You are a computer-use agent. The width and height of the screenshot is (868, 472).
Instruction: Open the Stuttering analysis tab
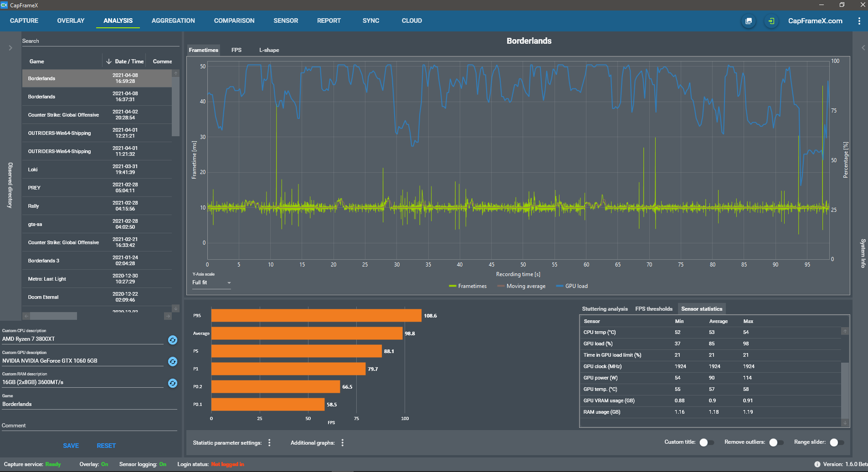[605, 309]
